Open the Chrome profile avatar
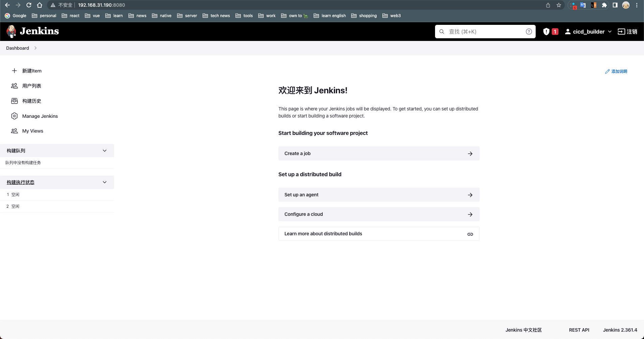644x339 pixels. click(x=626, y=5)
